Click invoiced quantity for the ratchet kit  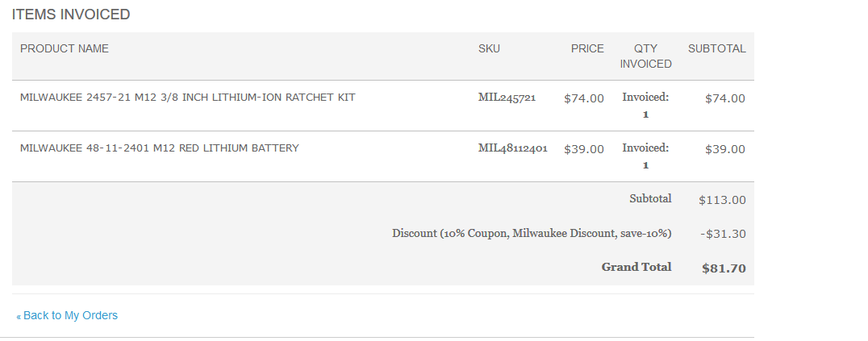pos(645,106)
